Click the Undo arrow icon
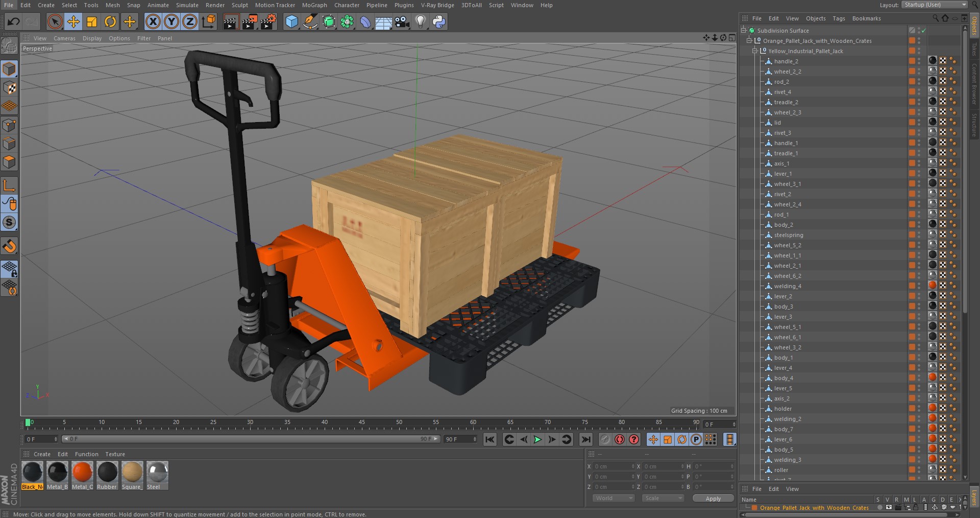Screen dimensions: 980x518 tap(14, 21)
